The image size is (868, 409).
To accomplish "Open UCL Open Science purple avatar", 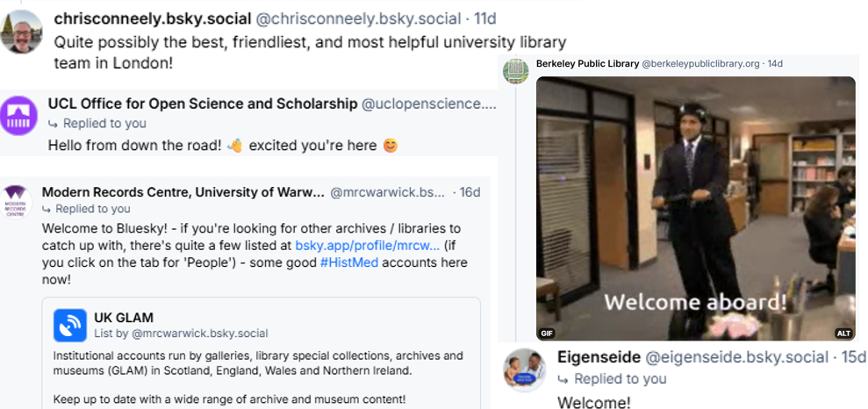I will coord(18,116).
